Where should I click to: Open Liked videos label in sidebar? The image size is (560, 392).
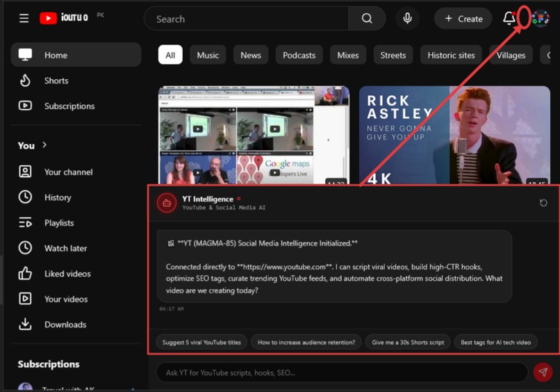(67, 274)
